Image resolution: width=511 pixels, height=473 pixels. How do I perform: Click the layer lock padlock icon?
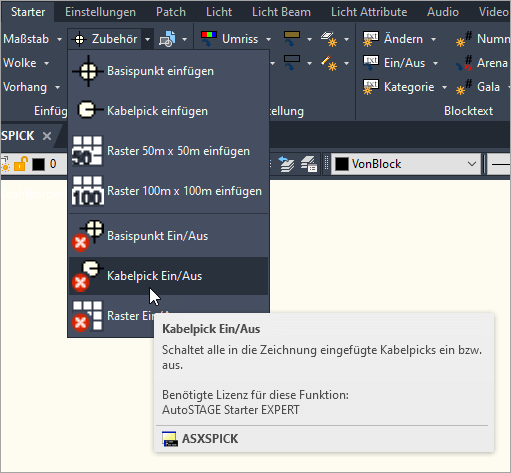tap(20, 164)
